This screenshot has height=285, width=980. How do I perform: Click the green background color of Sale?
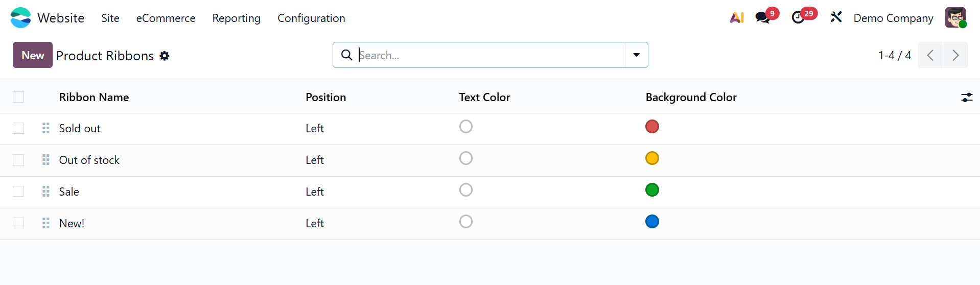pos(652,190)
